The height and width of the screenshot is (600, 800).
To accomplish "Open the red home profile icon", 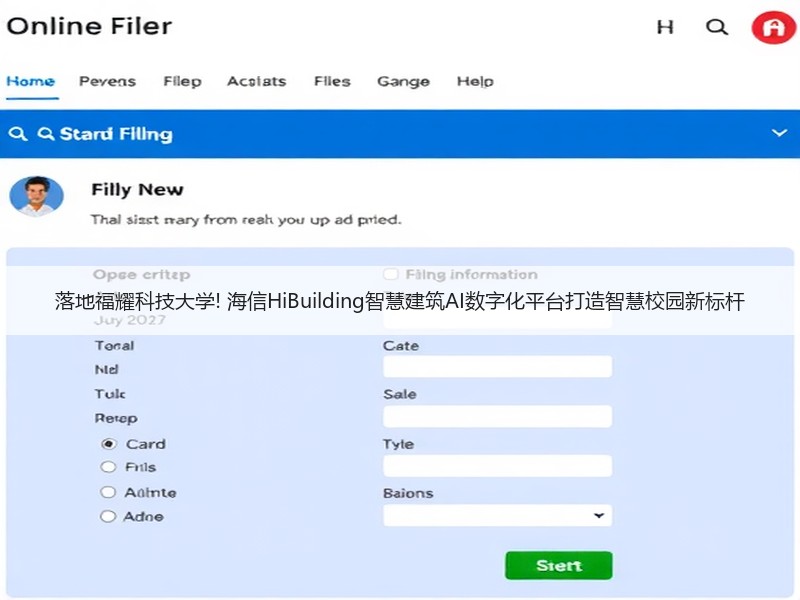I will tap(773, 27).
